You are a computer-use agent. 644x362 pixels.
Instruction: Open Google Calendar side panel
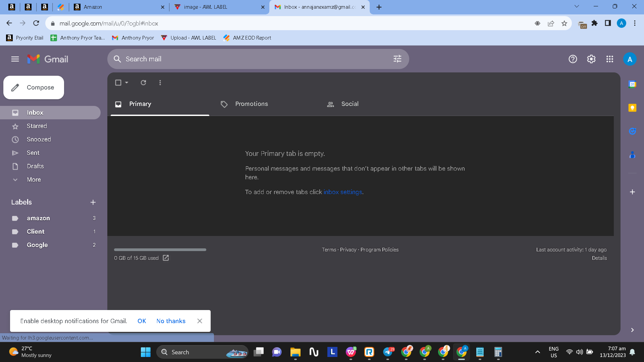click(x=632, y=84)
